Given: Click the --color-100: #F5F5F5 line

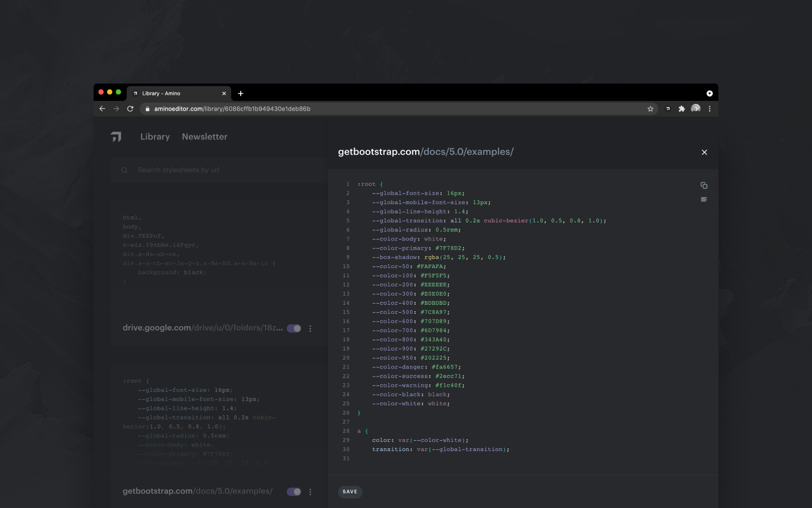Looking at the screenshot, I should [411, 275].
